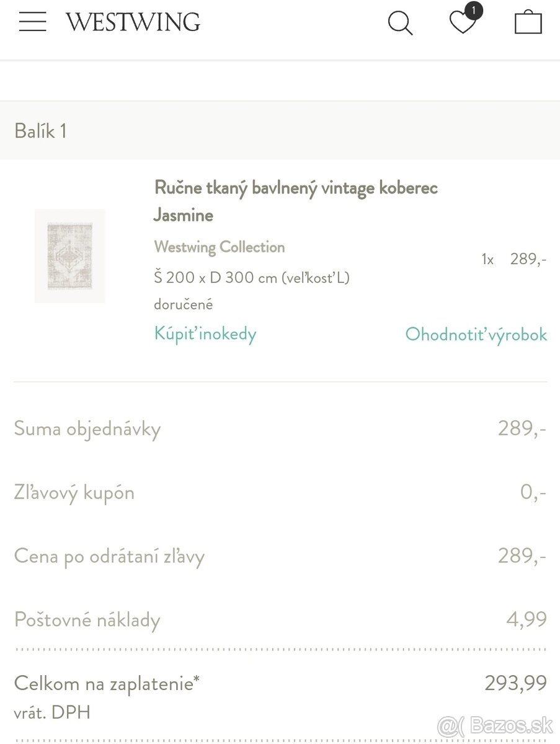Click the doručené delivery status text

pyautogui.click(x=183, y=304)
